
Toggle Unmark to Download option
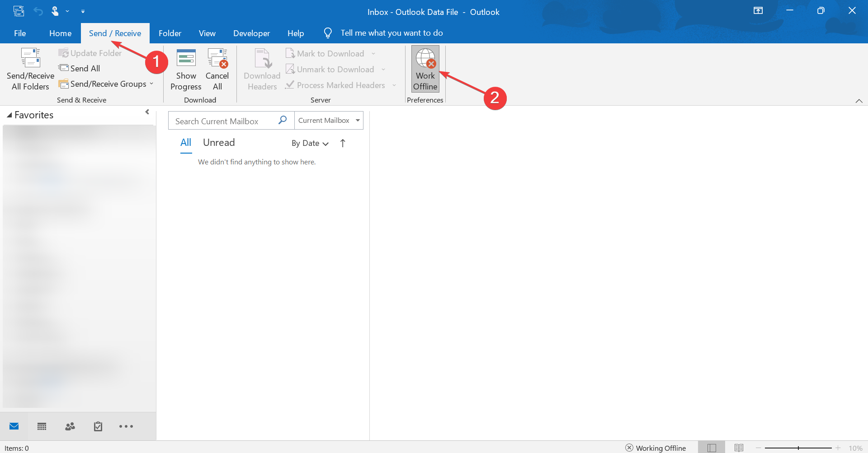[335, 69]
